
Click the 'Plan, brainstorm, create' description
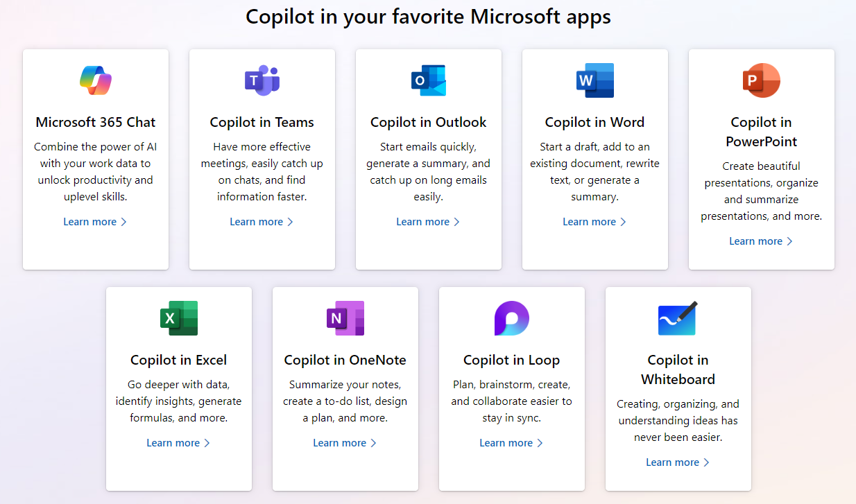pyautogui.click(x=512, y=401)
